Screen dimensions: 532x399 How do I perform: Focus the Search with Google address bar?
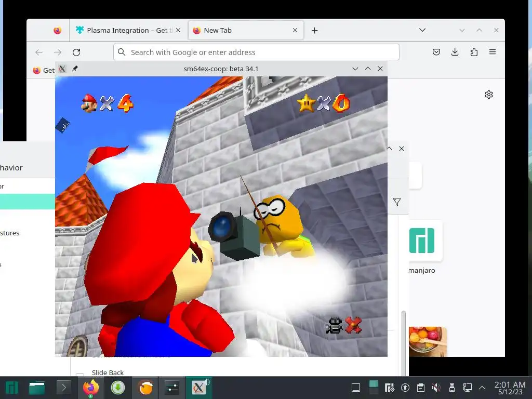pos(256,52)
